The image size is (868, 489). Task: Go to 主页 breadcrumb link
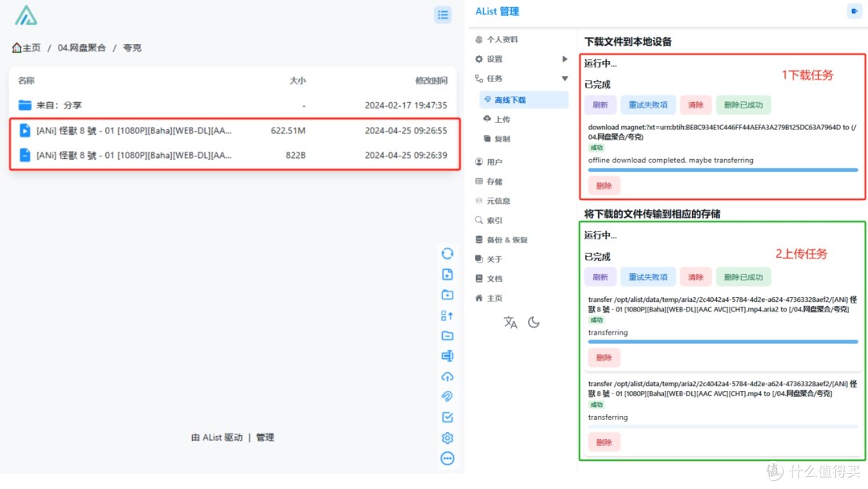point(26,47)
